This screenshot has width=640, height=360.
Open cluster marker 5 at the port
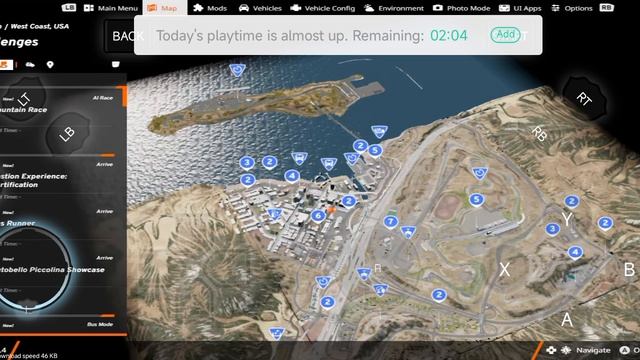[375, 151]
